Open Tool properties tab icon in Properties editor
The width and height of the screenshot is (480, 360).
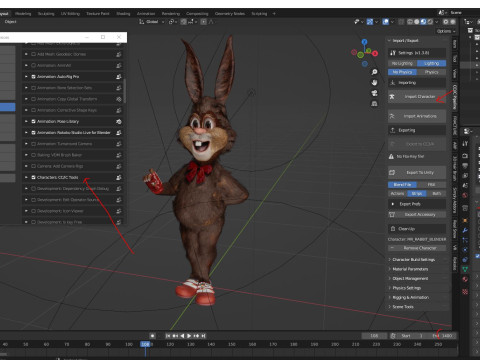click(465, 144)
